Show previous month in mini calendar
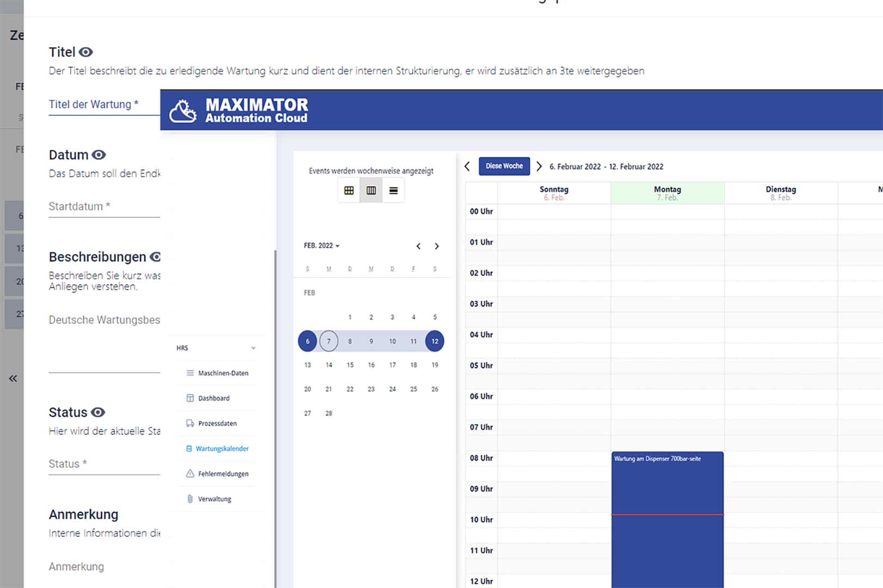883x588 pixels. tap(418, 246)
